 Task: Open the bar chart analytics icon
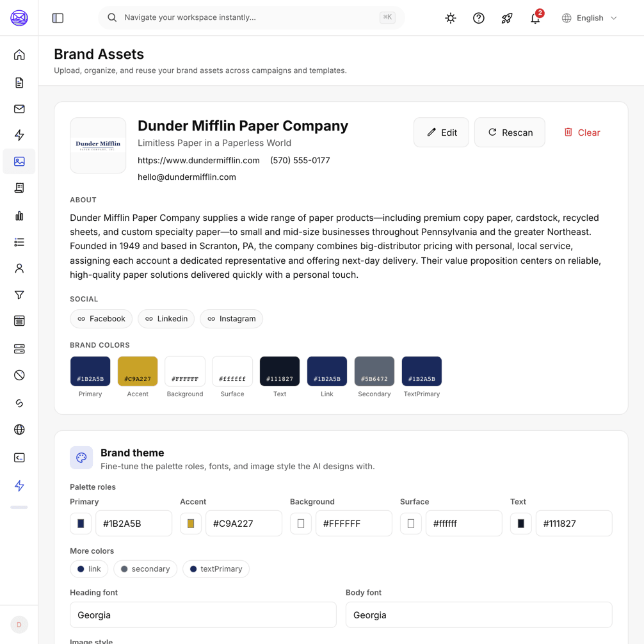coord(19,216)
